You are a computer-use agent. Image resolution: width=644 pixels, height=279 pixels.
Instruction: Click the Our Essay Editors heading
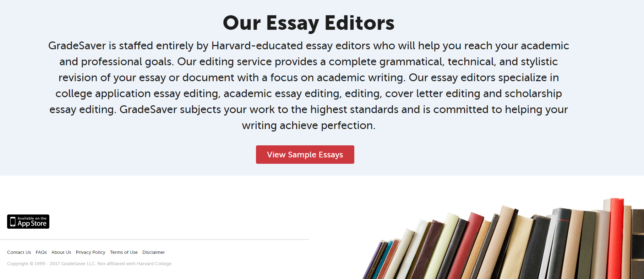(309, 23)
